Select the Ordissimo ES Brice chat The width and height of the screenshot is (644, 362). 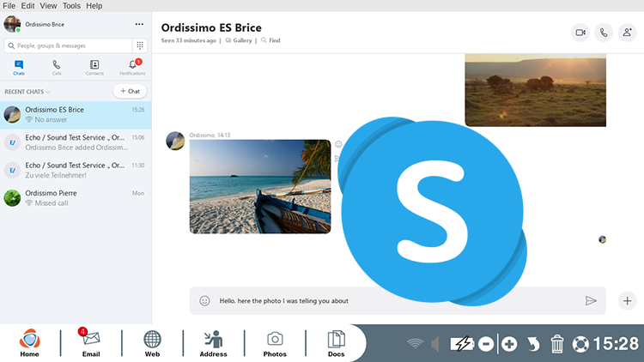(76, 115)
